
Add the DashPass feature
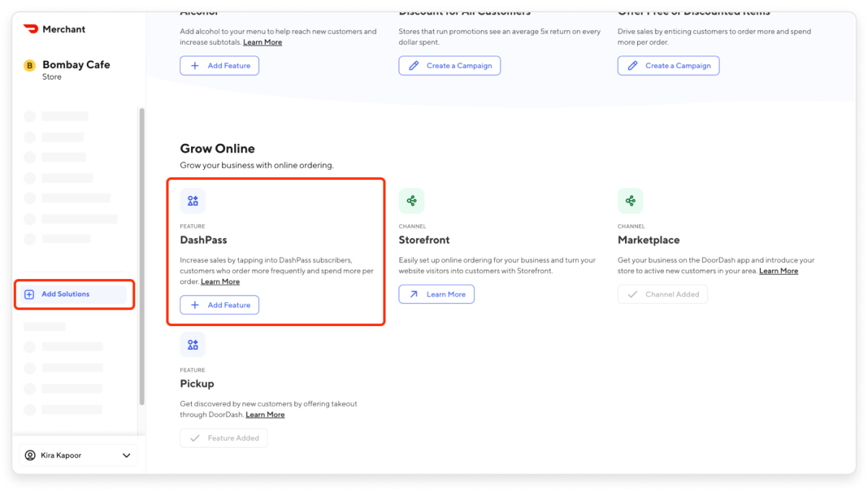[219, 305]
